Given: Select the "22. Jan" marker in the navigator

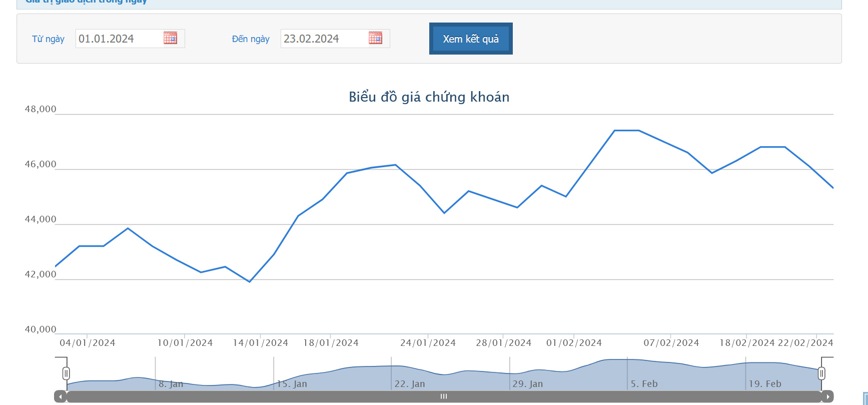Looking at the screenshot, I should 410,384.
